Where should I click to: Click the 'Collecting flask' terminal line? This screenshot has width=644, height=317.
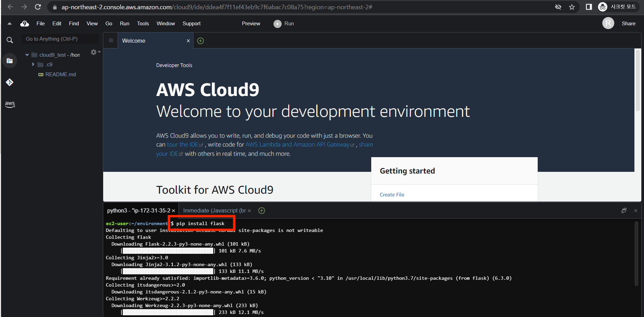pyautogui.click(x=128, y=237)
